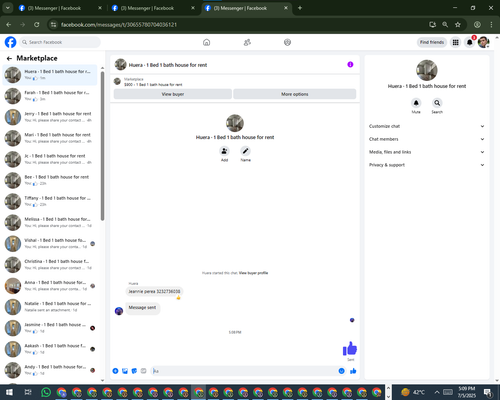Open the Bee conversation
The height and width of the screenshot is (400, 500).
click(50, 180)
